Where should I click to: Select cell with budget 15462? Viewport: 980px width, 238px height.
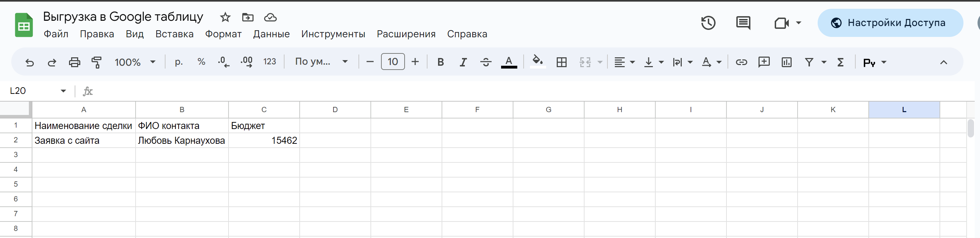pos(264,141)
